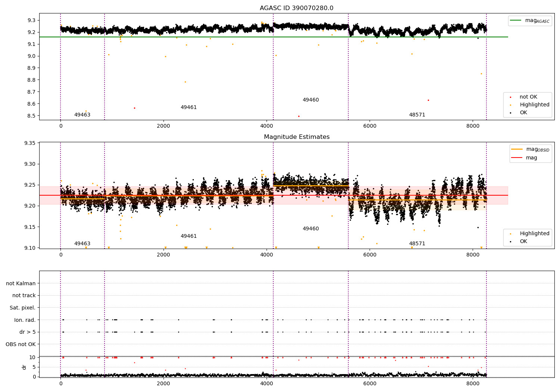Click the 'Magnitude Estimates' plot title
Screen dimensions: 560x392
296,137
